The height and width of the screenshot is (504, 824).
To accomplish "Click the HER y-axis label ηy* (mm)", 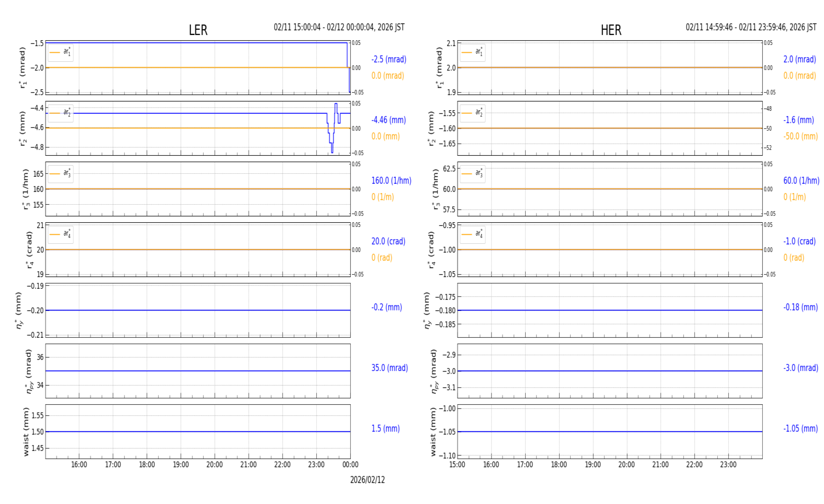I will (x=427, y=310).
